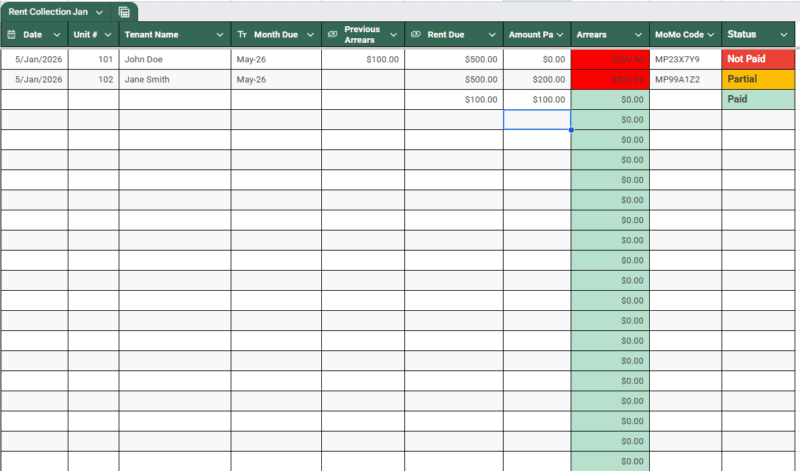Click the currency icon in Previous Arrears header
This screenshot has width=800, height=471.
click(x=333, y=34)
